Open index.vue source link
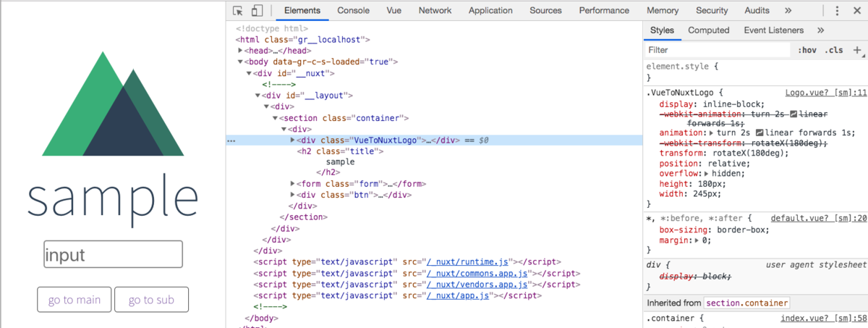 824,318
